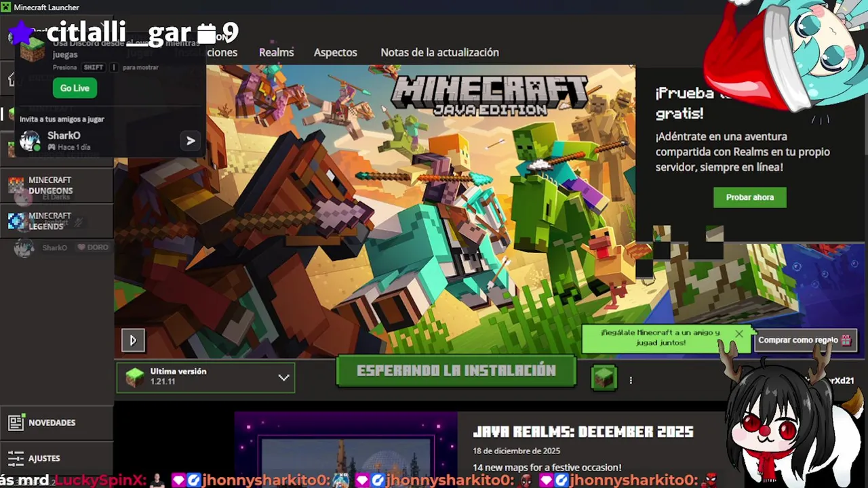This screenshot has height=488, width=868.
Task: Click the Ajustes sliders icon
Action: tap(16, 458)
